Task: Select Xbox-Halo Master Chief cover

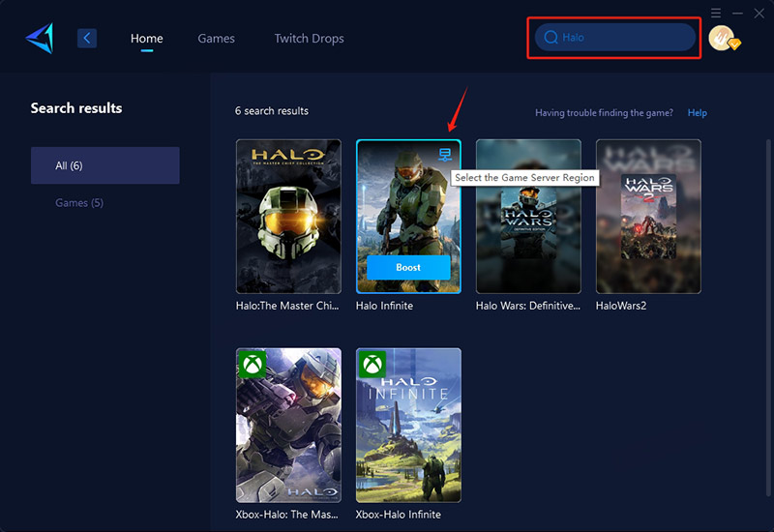Action: 288,426
